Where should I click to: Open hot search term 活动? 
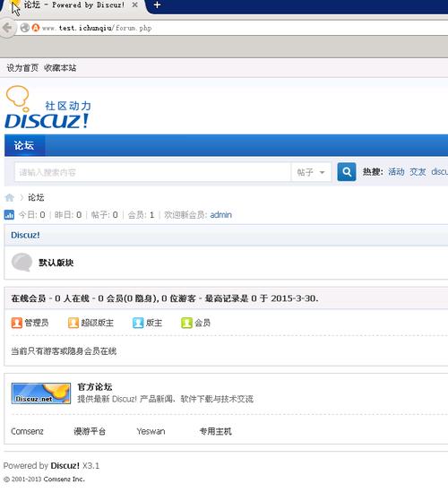396,172
